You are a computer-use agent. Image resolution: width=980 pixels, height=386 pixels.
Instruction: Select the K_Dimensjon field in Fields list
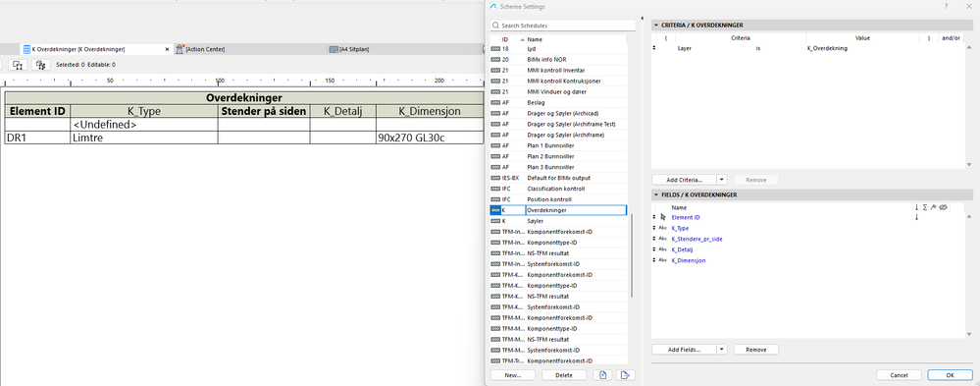pos(689,260)
